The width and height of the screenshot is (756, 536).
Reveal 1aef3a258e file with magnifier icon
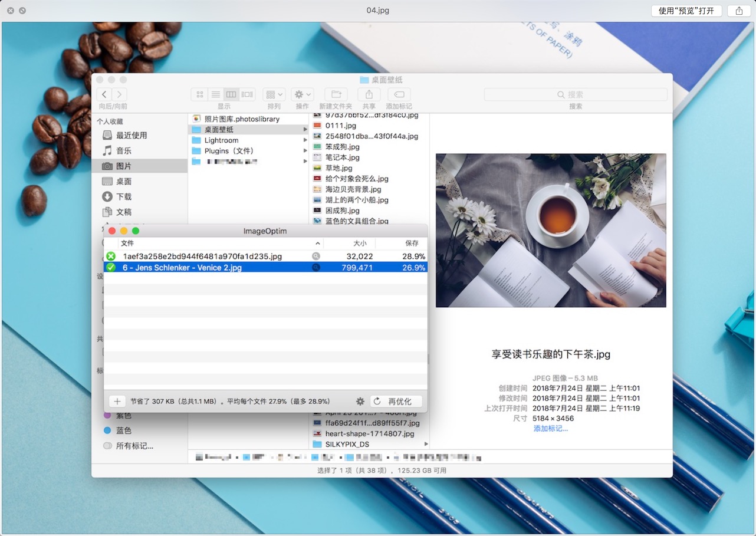pos(316,257)
